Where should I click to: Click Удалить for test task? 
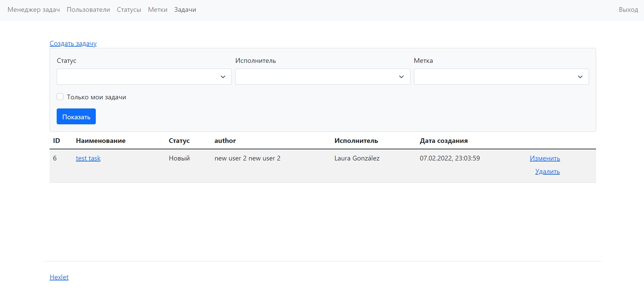(x=548, y=171)
